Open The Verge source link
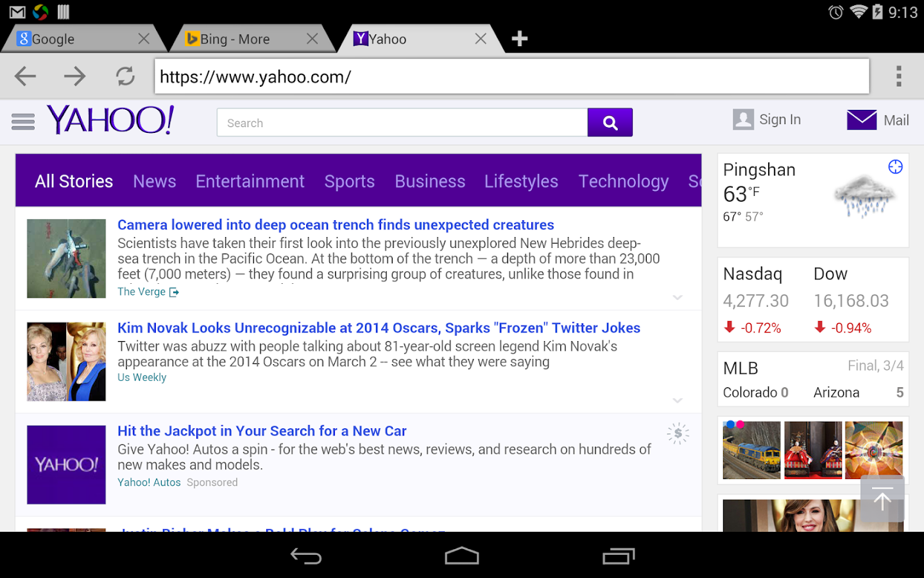924x578 pixels. tap(141, 292)
